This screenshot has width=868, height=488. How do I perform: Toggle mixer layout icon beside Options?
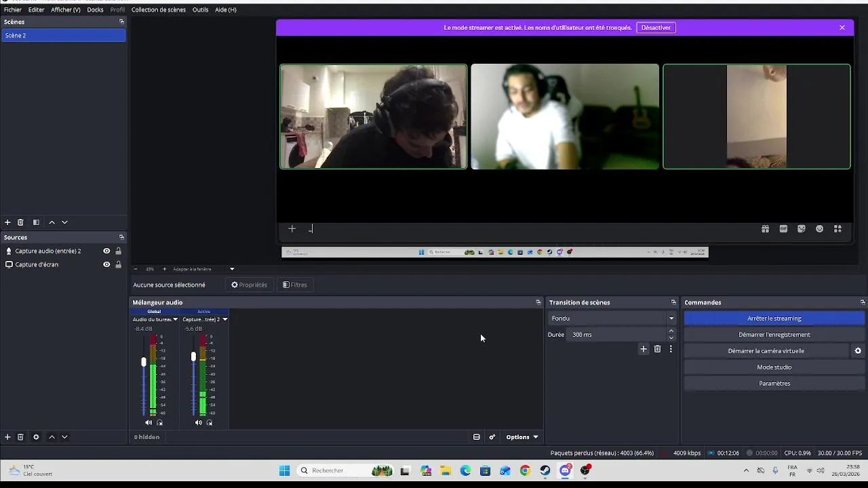476,437
